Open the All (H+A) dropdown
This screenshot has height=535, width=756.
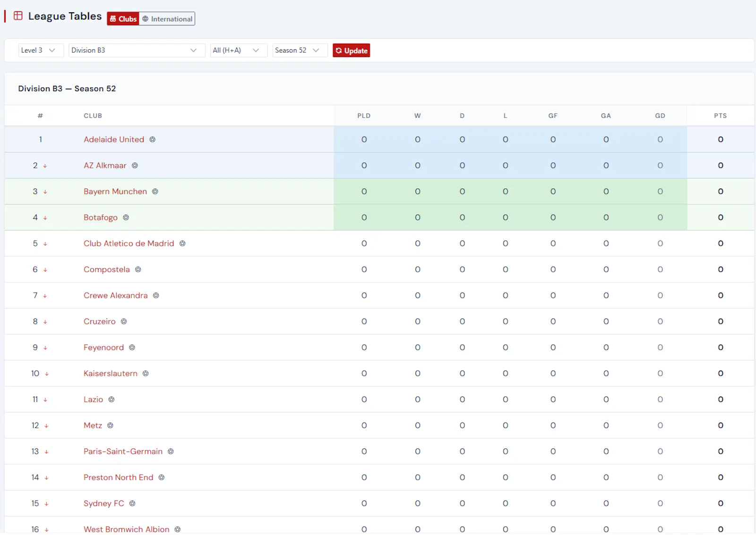[239, 50]
